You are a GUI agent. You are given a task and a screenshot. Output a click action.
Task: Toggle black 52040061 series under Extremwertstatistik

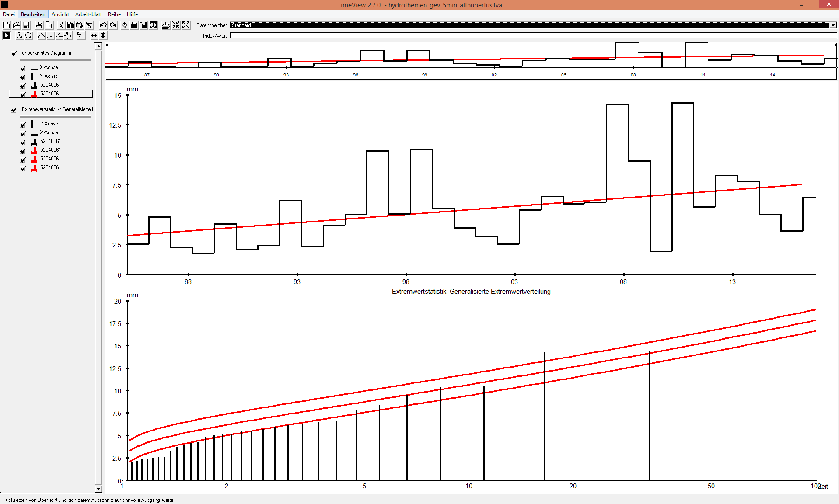pos(23,142)
